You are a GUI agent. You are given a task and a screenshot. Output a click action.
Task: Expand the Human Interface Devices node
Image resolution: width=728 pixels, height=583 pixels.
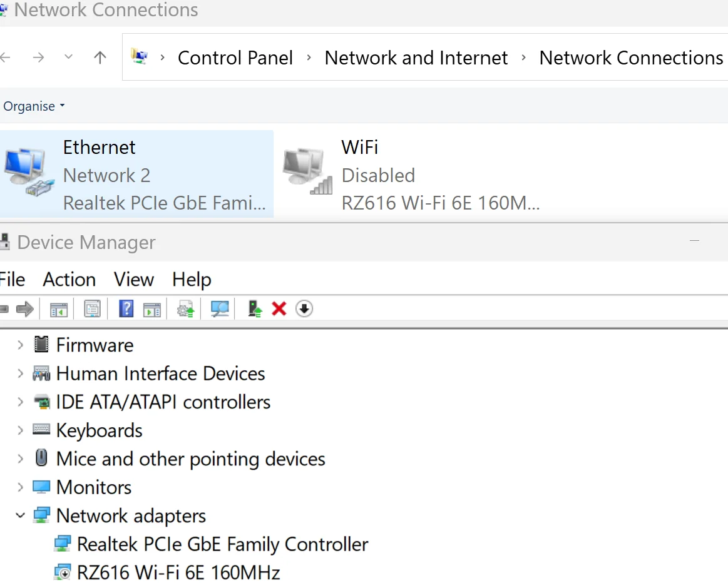click(x=20, y=373)
